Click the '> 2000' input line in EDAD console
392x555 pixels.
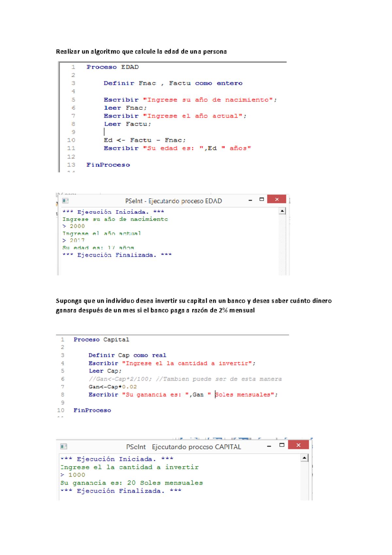pyautogui.click(x=74, y=226)
